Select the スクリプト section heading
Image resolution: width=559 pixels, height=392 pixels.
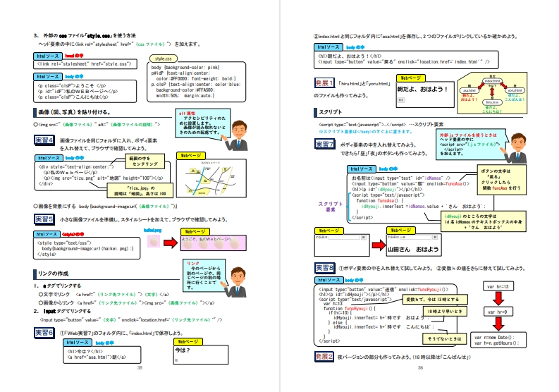click(330, 112)
